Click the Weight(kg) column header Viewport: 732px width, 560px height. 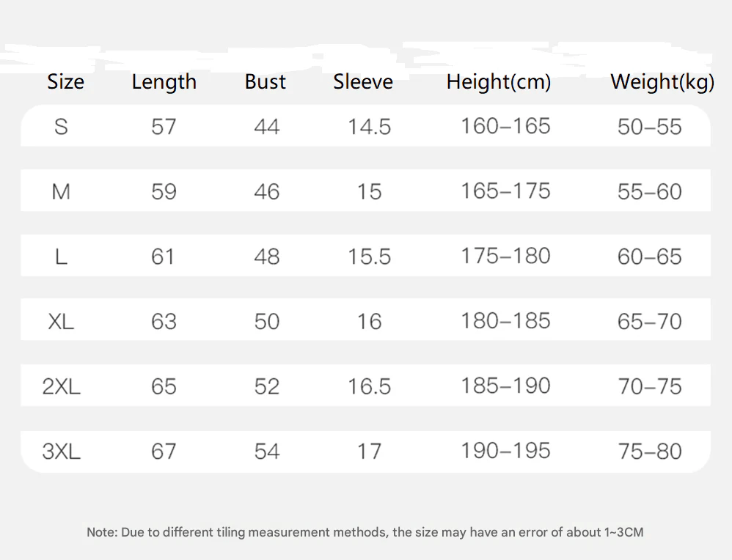click(x=662, y=82)
